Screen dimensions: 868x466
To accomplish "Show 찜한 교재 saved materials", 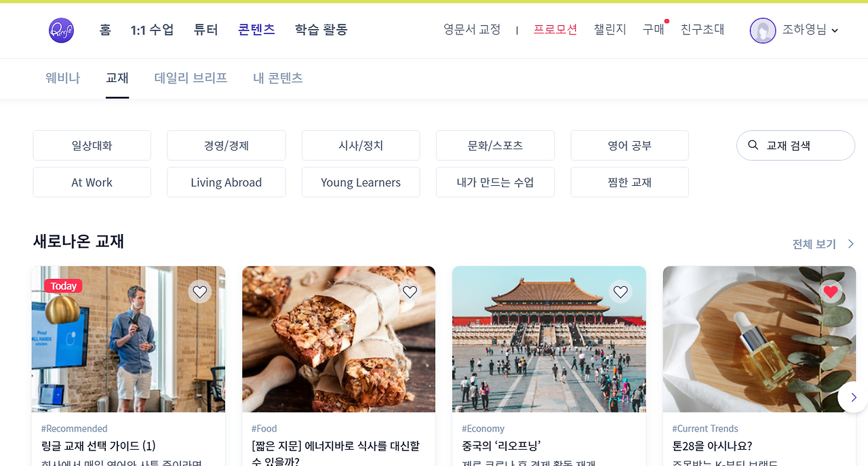I will point(630,182).
